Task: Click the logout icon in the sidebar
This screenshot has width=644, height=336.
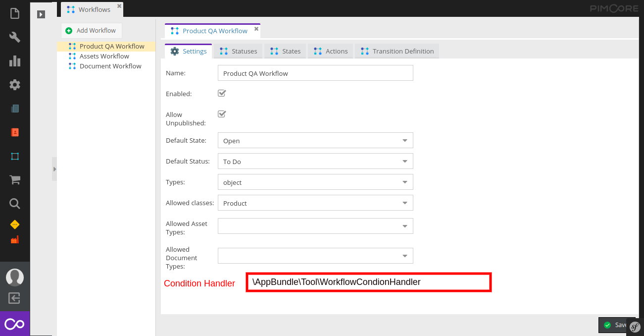Action: tap(14, 298)
